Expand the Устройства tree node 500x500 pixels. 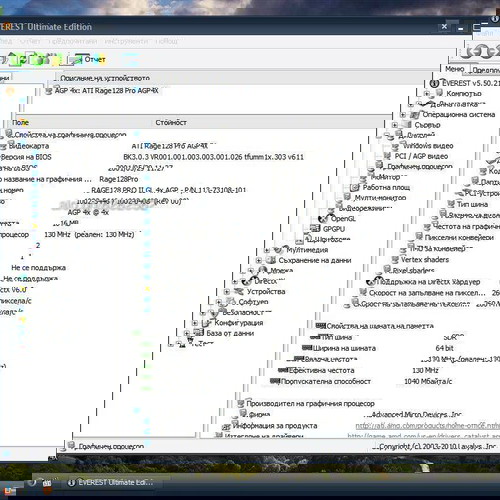227,292
